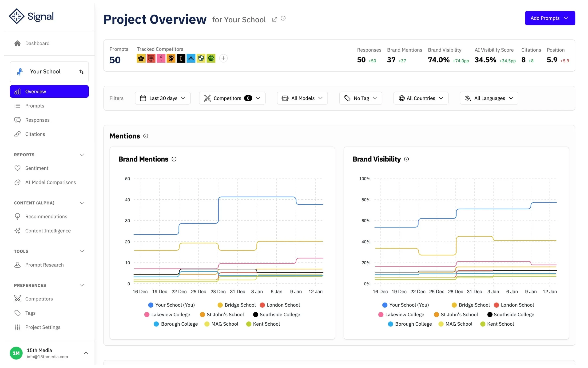Click the add competitor plus icon
This screenshot has width=588, height=368.
point(223,58)
